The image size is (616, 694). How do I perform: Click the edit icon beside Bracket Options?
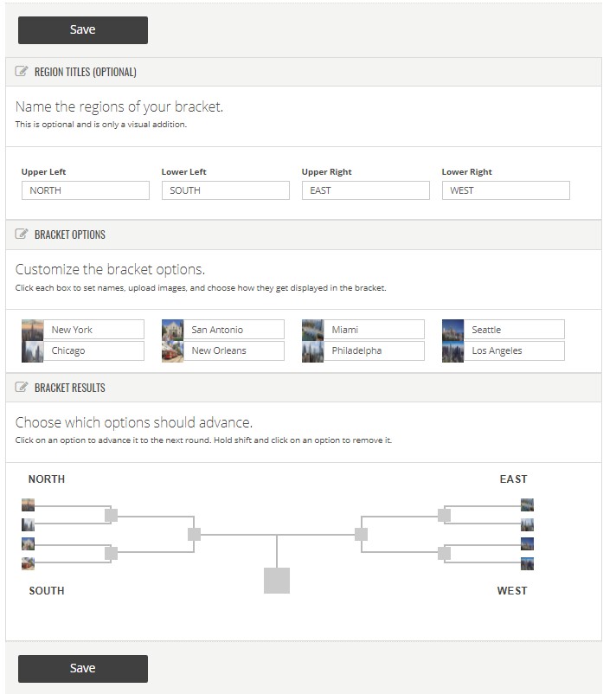(22, 234)
